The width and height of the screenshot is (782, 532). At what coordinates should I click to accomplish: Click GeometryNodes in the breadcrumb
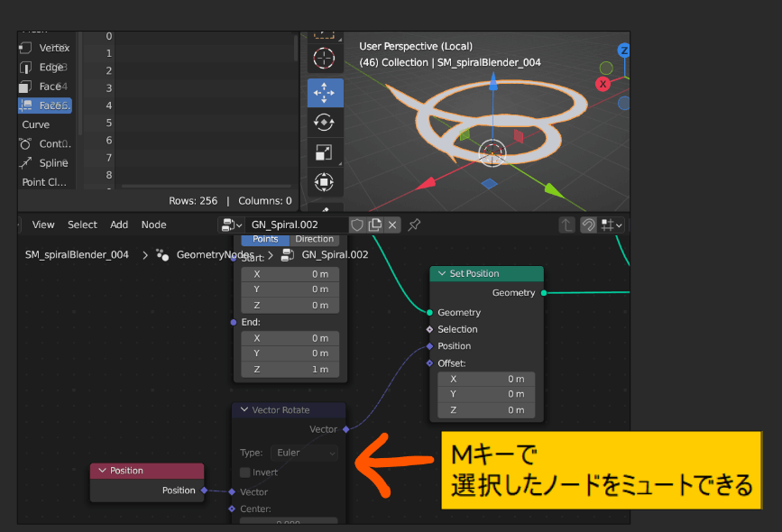216,255
